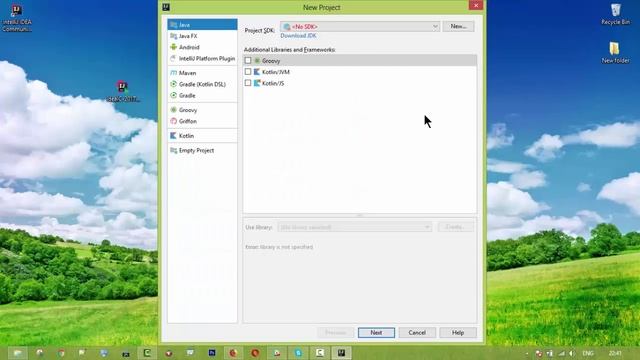640x360 pixels.
Task: Close the New Project window
Action: click(476, 5)
